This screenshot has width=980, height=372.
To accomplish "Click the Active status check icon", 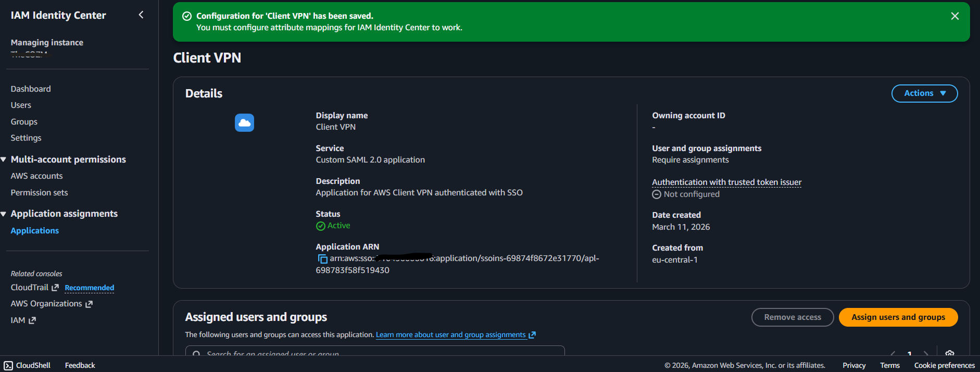I will tap(321, 226).
